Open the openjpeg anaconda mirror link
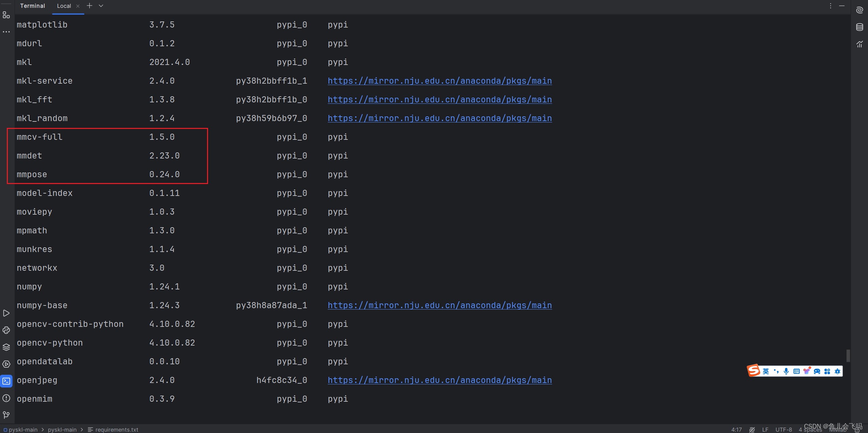The height and width of the screenshot is (433, 868). [x=439, y=380]
